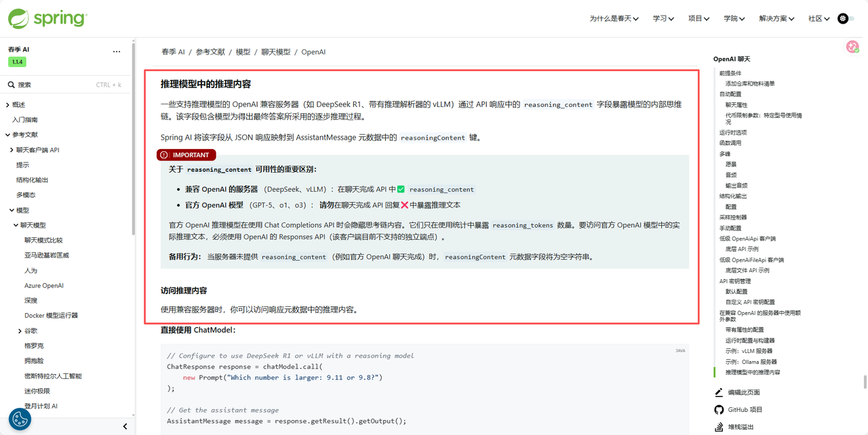This screenshot has width=868, height=435.
Task: Open the 项目 dropdown menu
Action: coord(698,18)
